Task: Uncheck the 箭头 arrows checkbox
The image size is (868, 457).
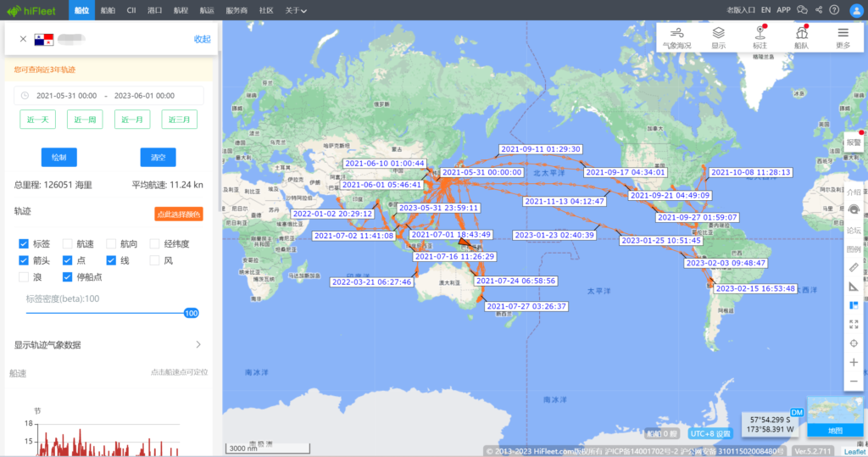Action: pos(23,260)
